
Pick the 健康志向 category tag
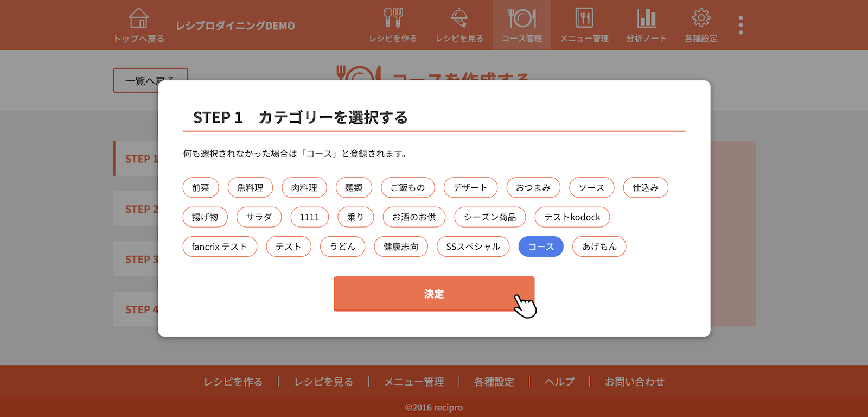(x=400, y=247)
